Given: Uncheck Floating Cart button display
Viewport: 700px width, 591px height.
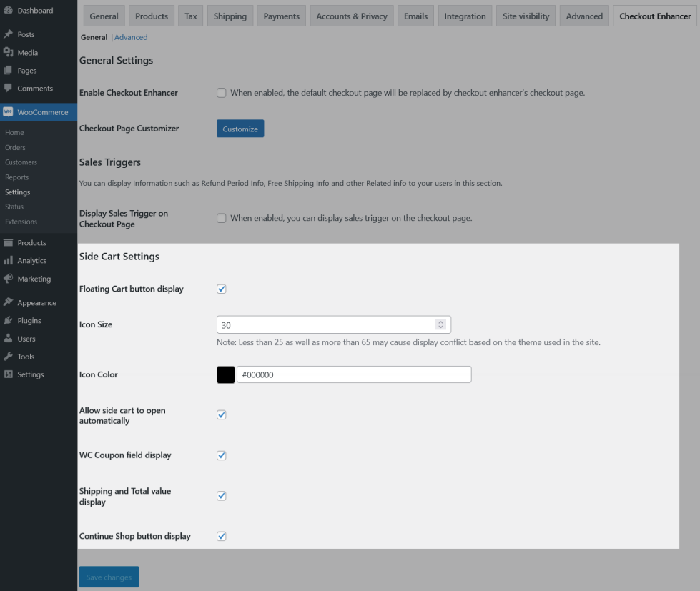Looking at the screenshot, I should click(x=222, y=289).
